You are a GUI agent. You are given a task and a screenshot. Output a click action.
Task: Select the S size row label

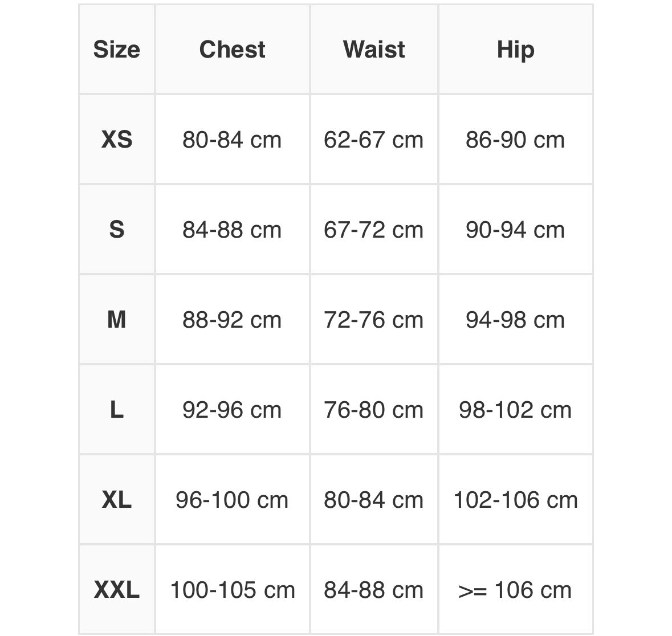tap(117, 229)
